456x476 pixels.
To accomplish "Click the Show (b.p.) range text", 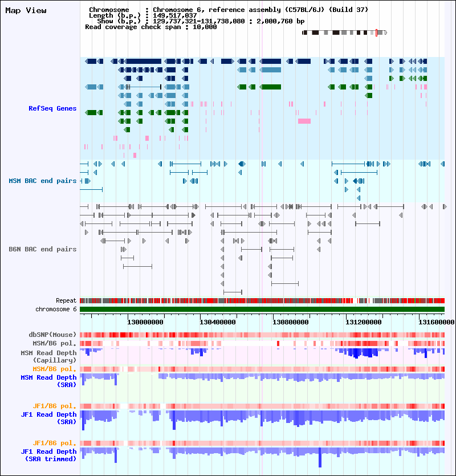I will (201, 21).
